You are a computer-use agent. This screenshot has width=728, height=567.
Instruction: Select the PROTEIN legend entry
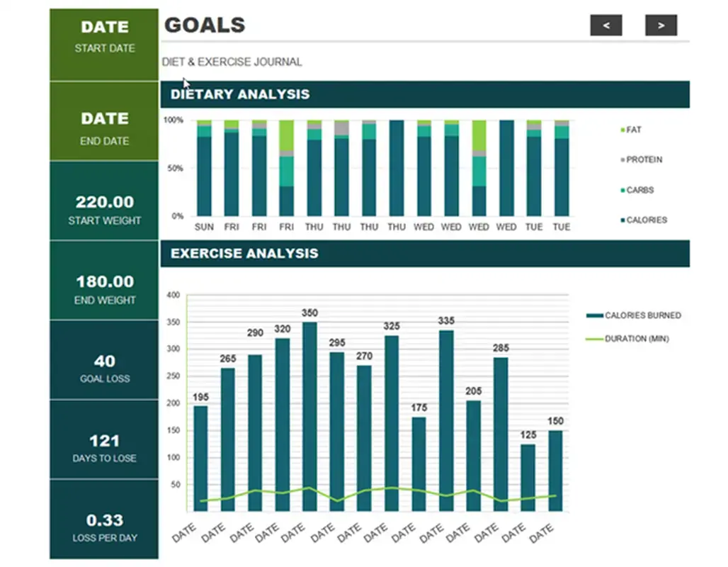point(643,160)
